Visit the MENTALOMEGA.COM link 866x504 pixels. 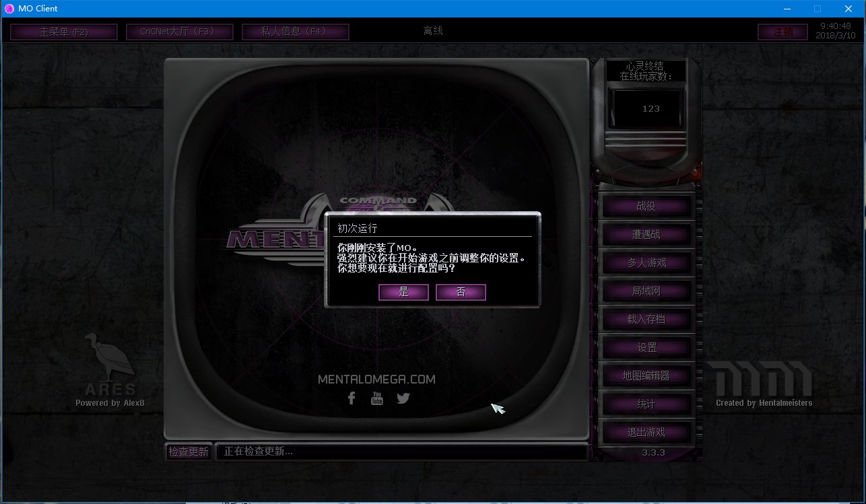[376, 380]
